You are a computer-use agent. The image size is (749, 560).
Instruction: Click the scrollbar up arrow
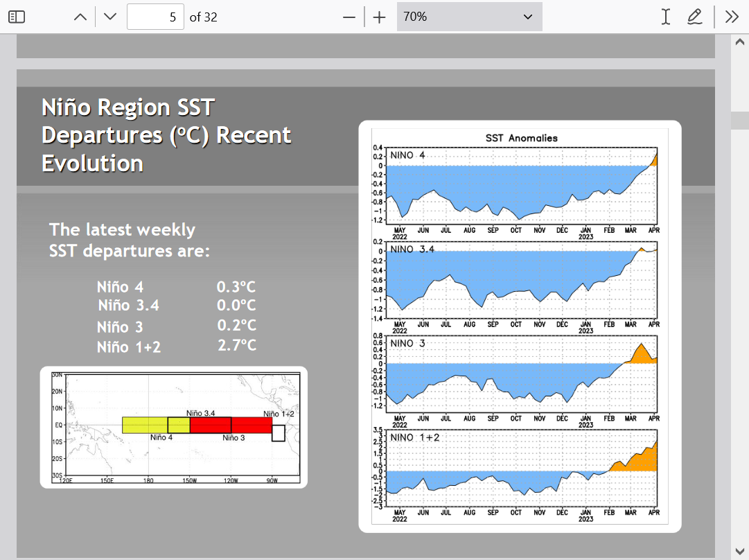739,42
